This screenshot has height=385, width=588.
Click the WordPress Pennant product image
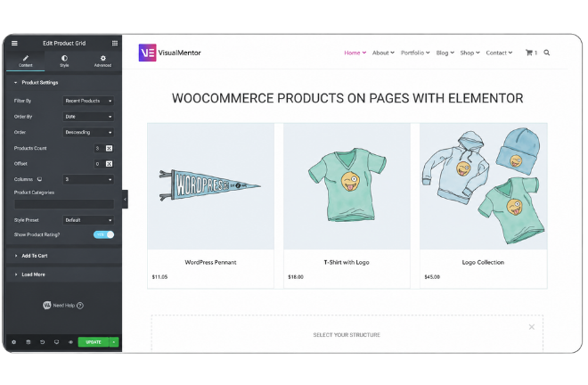click(x=211, y=186)
